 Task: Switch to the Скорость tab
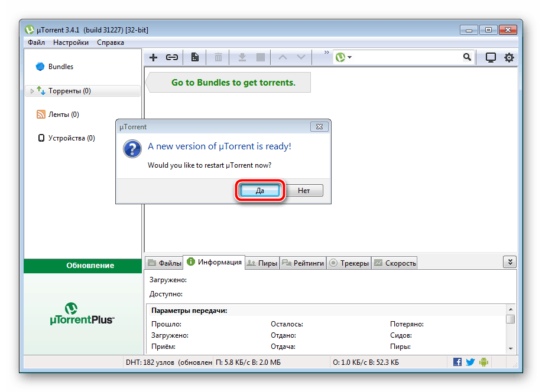[x=394, y=263]
